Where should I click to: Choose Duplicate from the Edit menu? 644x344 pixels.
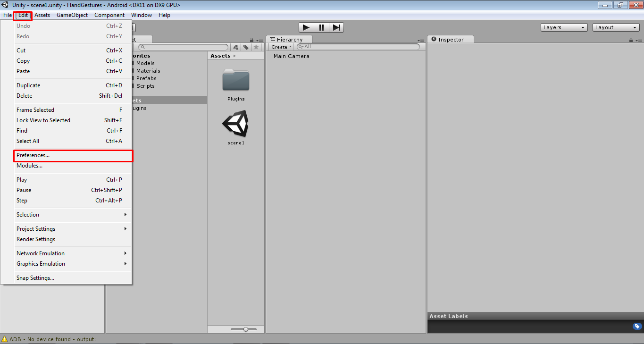tap(73, 85)
